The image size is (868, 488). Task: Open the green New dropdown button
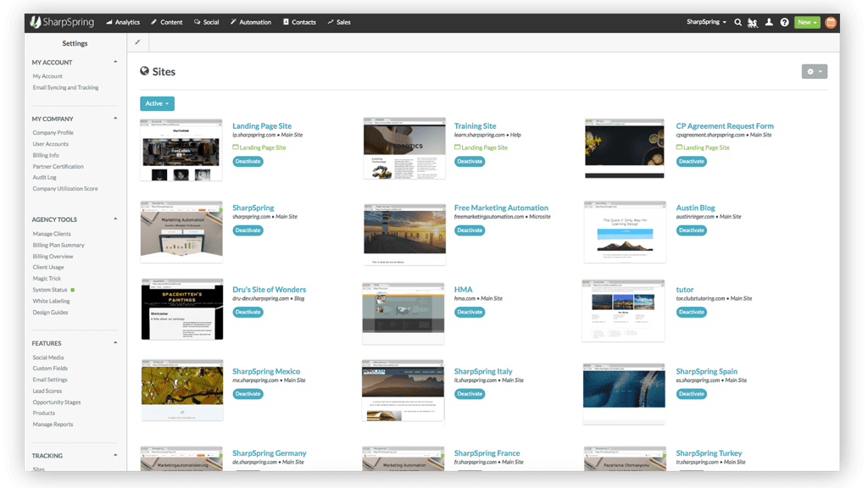pyautogui.click(x=807, y=22)
